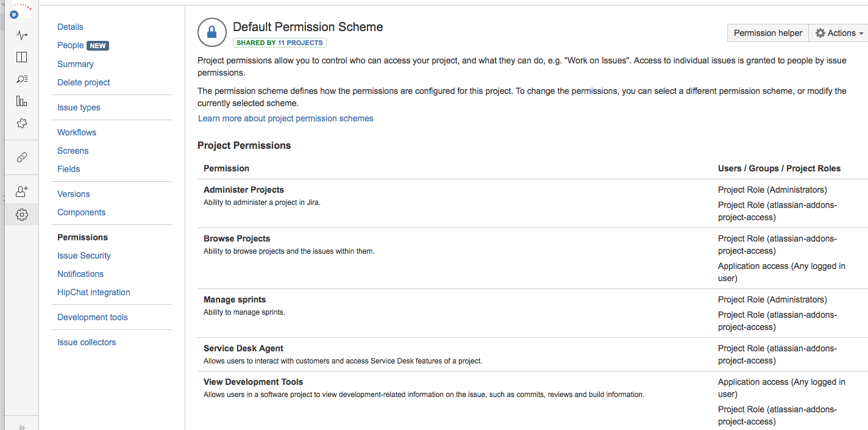Click the add user icon
The image size is (868, 430).
click(22, 192)
